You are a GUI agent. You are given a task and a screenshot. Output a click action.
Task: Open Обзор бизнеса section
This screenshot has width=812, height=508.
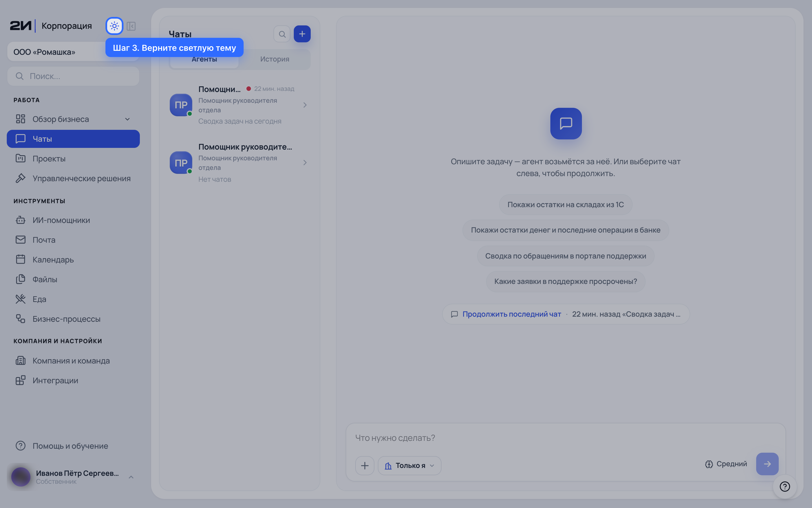(x=73, y=119)
